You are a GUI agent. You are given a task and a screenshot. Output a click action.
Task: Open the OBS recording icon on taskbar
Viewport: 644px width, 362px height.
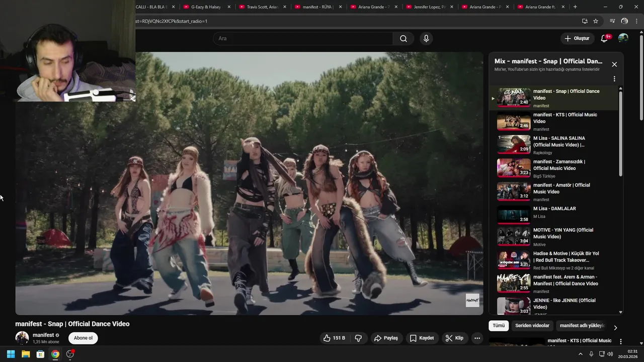tap(70, 354)
